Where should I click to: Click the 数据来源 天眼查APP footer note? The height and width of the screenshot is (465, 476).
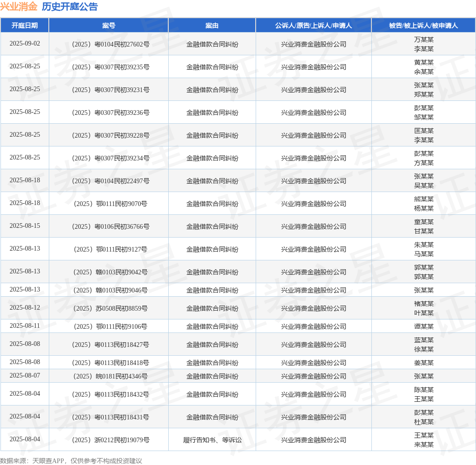[71, 461]
